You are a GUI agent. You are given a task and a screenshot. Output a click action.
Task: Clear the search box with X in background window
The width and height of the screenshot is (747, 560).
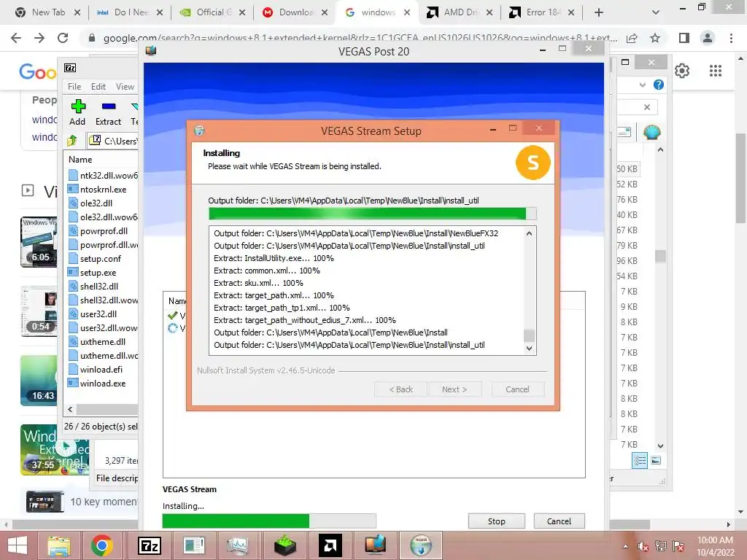click(646, 107)
